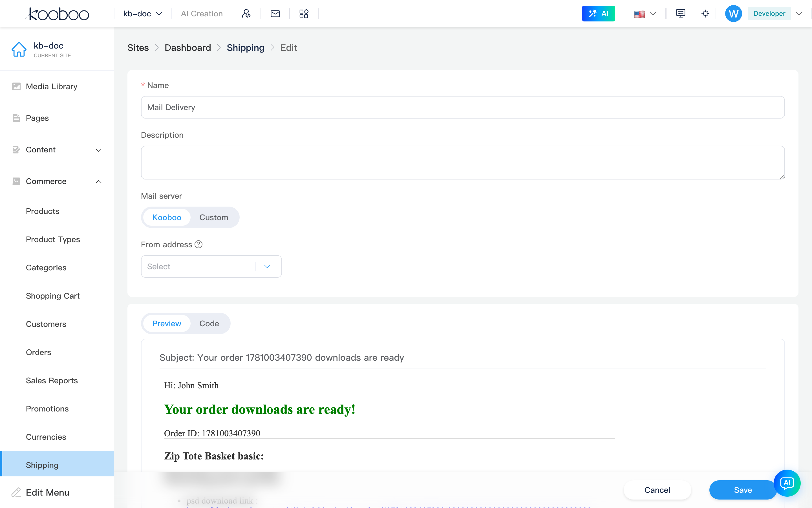812x508 pixels.
Task: Open Customers
Action: coord(46,324)
